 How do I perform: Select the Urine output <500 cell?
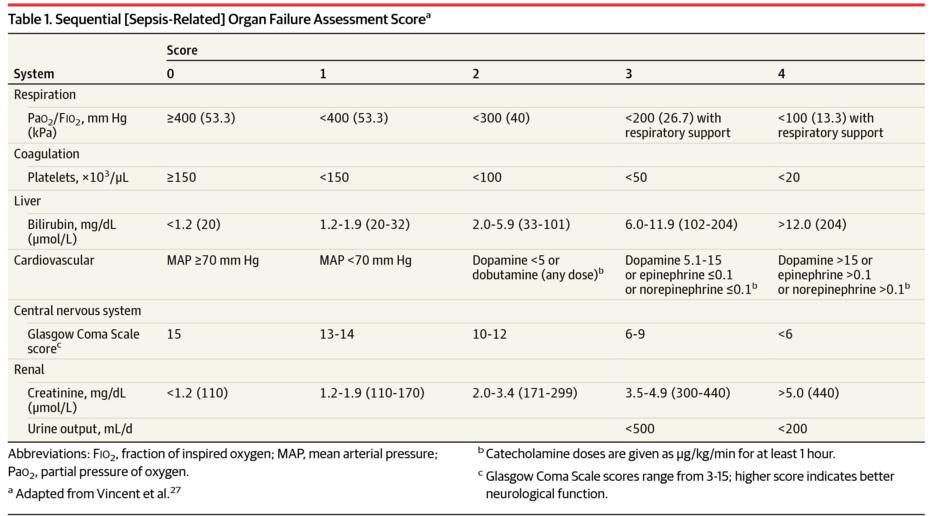639,428
